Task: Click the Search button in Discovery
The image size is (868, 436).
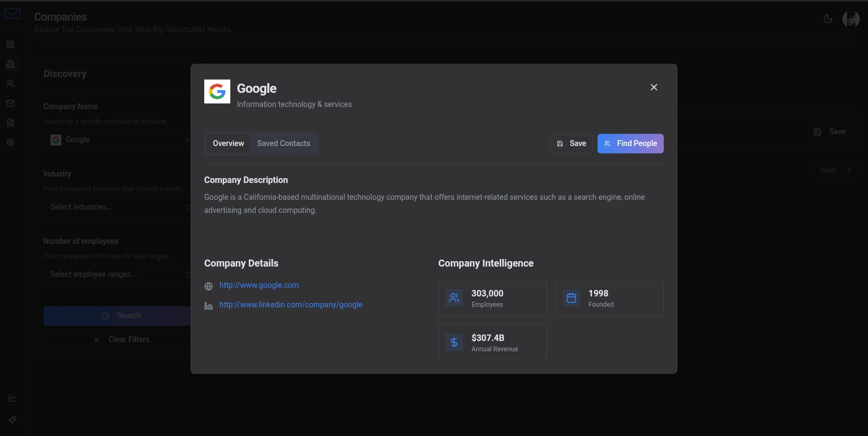Action: click(117, 316)
